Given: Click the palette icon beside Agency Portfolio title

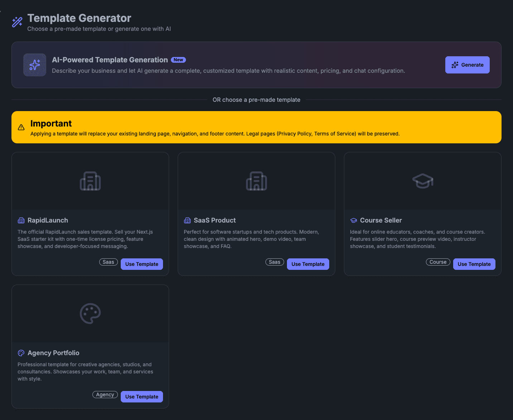Looking at the screenshot, I should [21, 353].
